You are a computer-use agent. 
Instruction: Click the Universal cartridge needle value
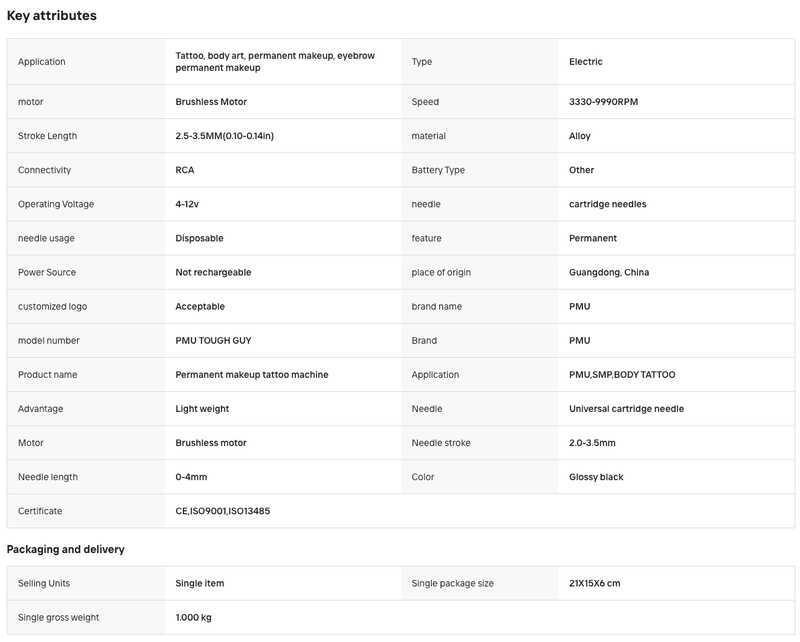tap(627, 409)
